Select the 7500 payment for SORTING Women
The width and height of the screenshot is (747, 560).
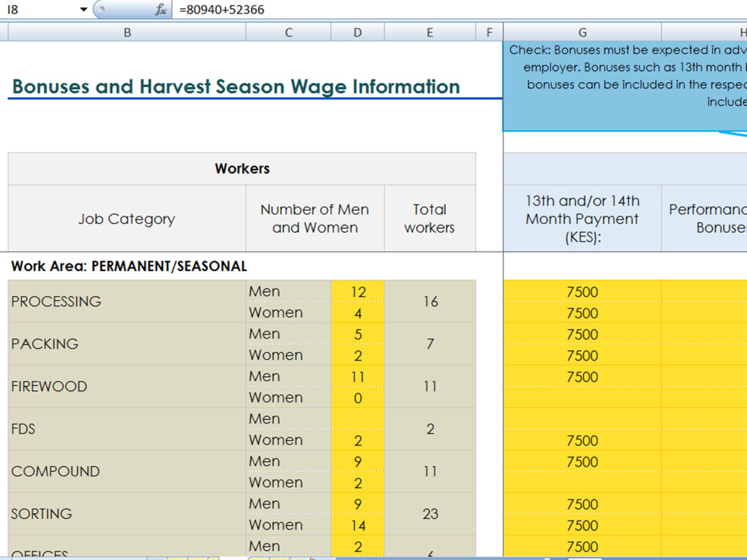(582, 525)
